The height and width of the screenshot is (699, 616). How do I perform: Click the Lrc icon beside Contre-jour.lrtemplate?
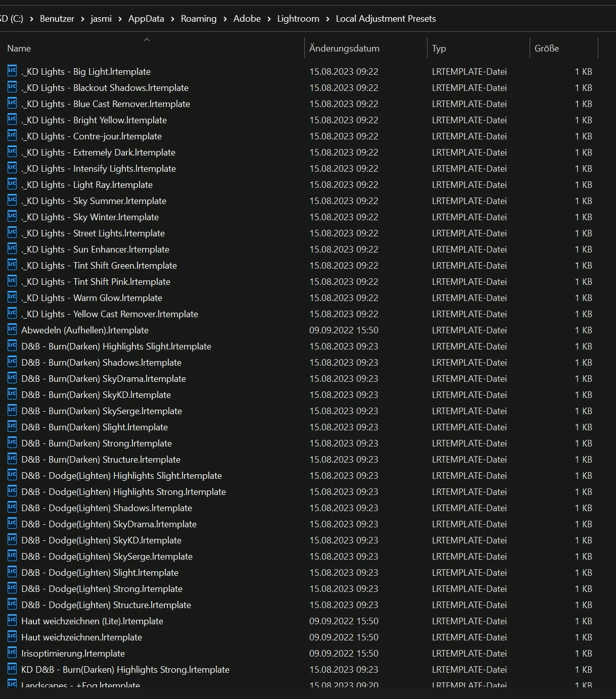click(x=12, y=135)
